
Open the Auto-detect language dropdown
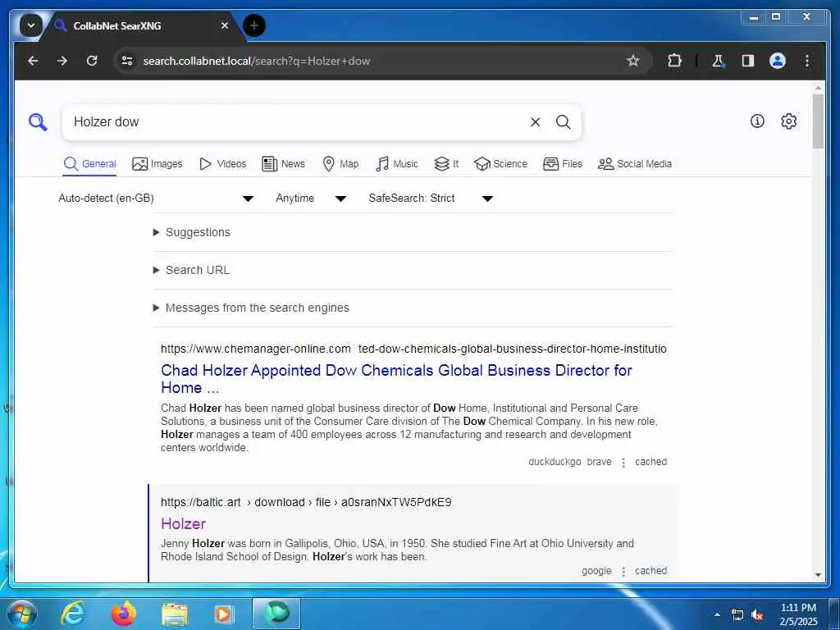(x=156, y=199)
